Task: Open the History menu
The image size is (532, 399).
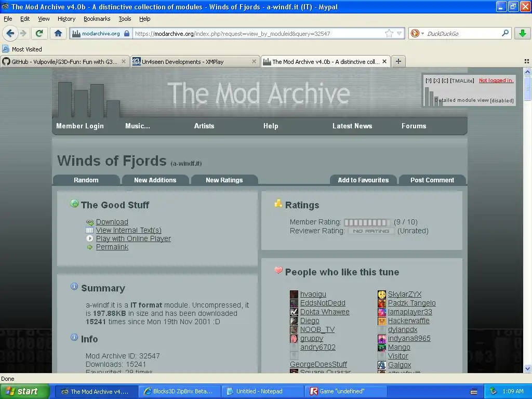Action: tap(66, 19)
